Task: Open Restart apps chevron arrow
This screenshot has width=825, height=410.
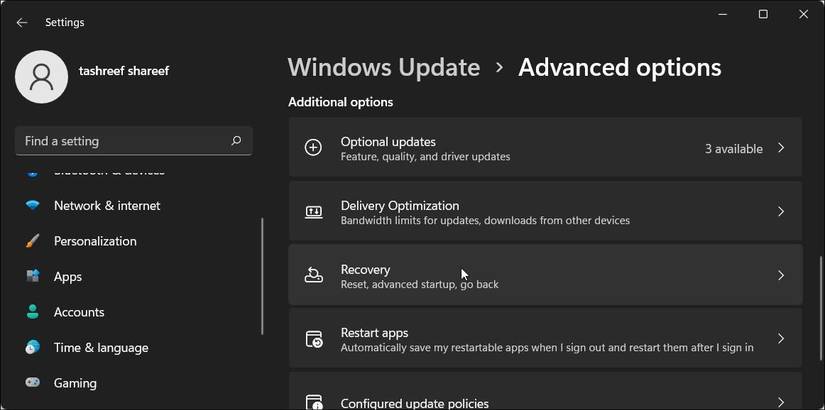Action: (x=781, y=339)
